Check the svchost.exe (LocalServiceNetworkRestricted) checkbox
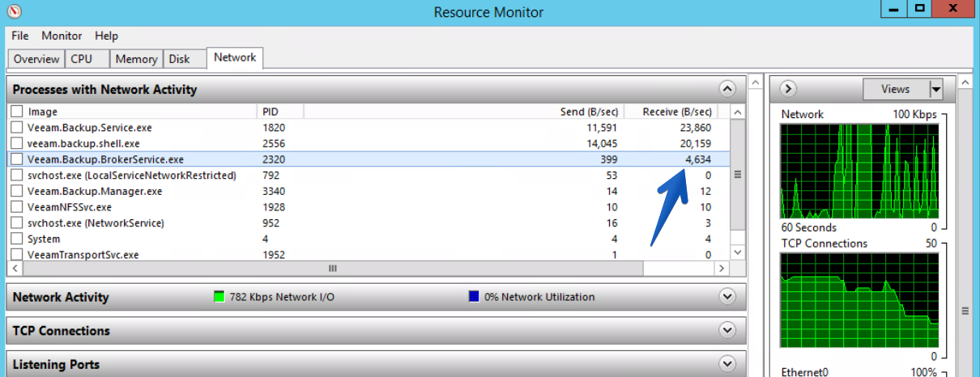The image size is (980, 377). [x=17, y=176]
